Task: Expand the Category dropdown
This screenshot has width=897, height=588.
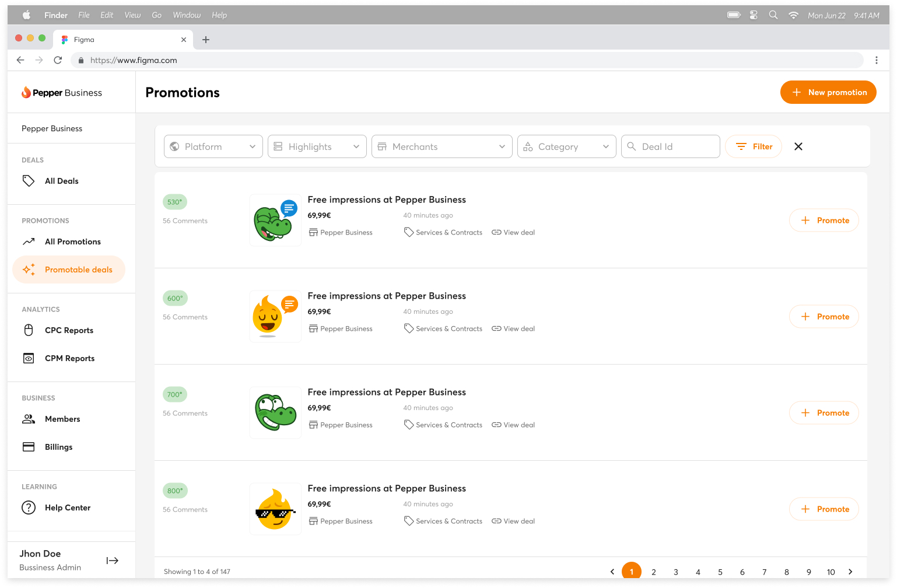Action: (567, 146)
